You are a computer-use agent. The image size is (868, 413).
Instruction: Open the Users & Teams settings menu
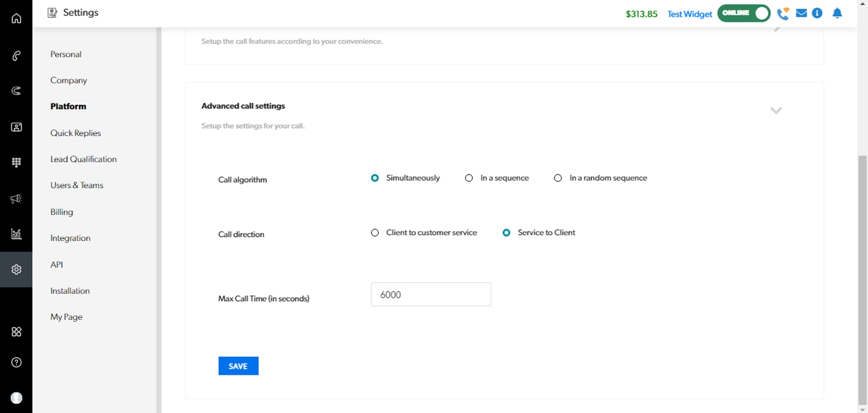click(x=77, y=185)
